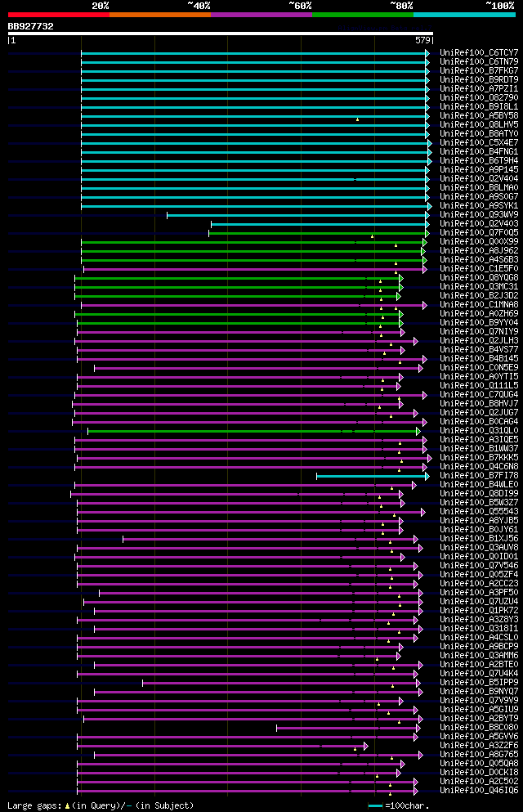Click the purple arrowhead ending the A3Z2F6 bar
Screen dimensions: 523x812
[366, 747]
